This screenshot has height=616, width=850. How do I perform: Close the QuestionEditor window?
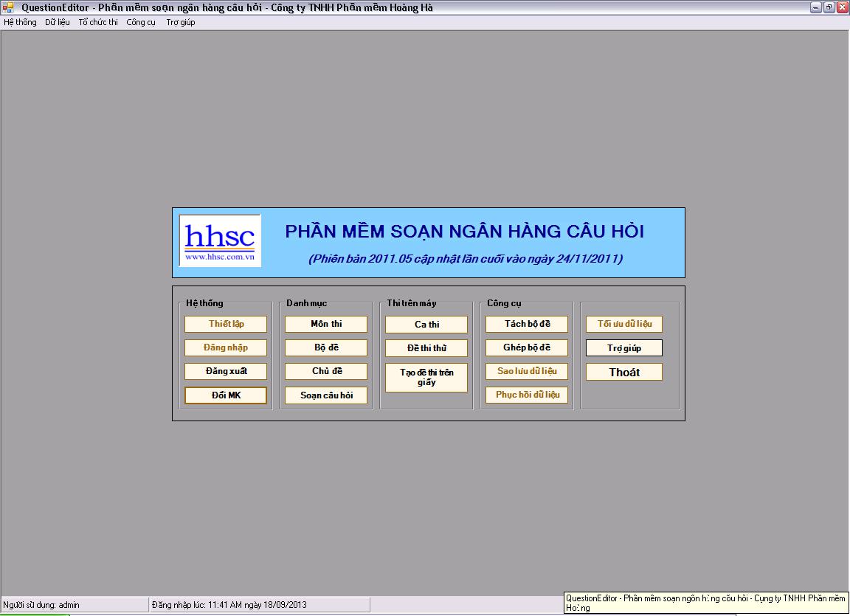[x=843, y=7]
